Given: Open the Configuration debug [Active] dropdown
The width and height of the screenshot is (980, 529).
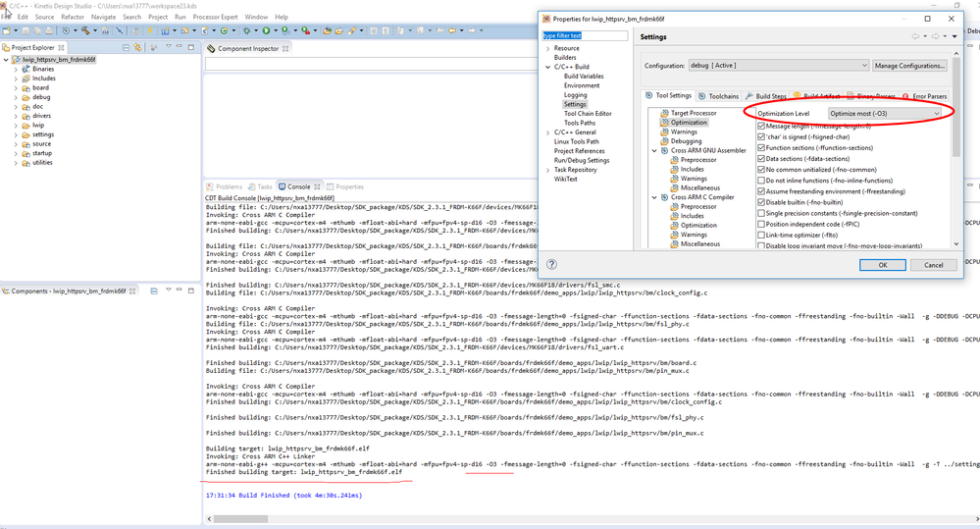Looking at the screenshot, I should pos(779,65).
